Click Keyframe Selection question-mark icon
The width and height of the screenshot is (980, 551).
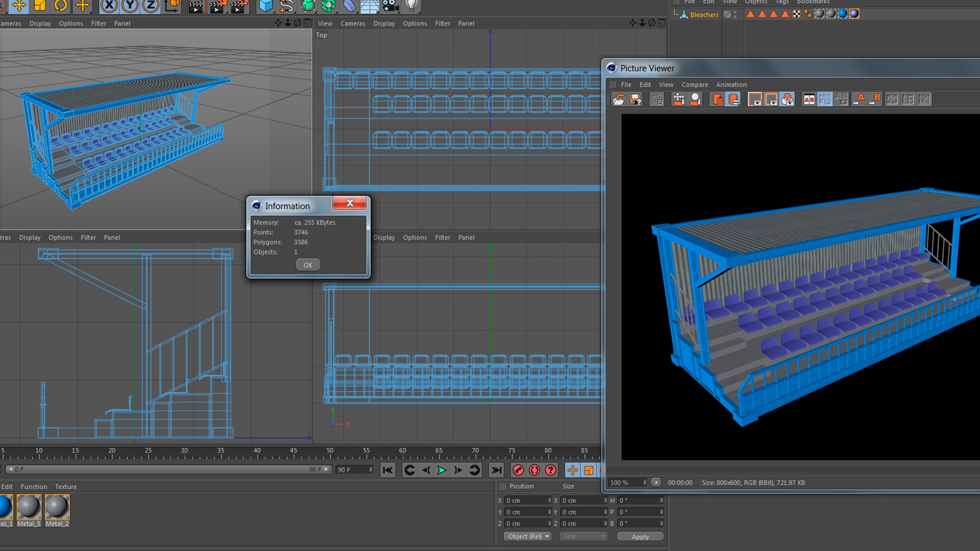click(x=551, y=470)
